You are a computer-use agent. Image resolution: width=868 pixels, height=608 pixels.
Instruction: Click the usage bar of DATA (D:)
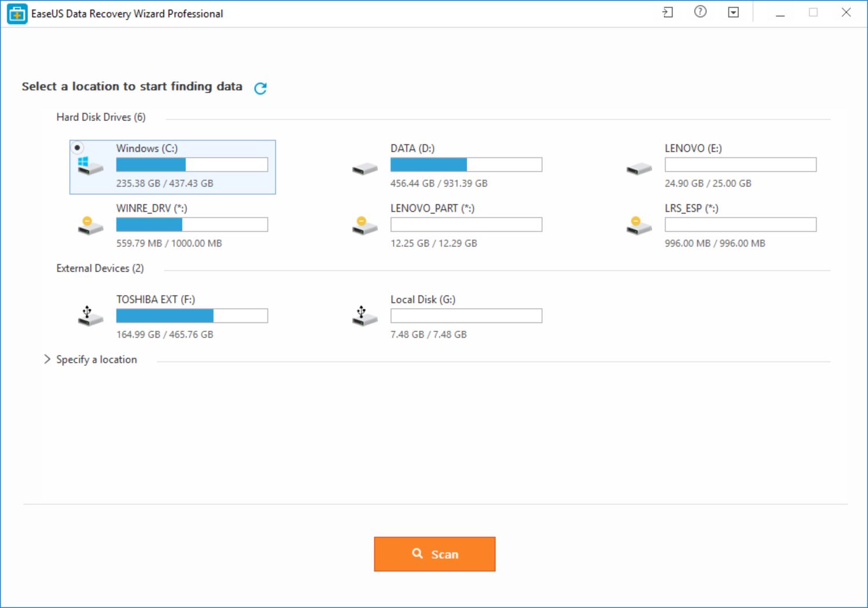(466, 164)
